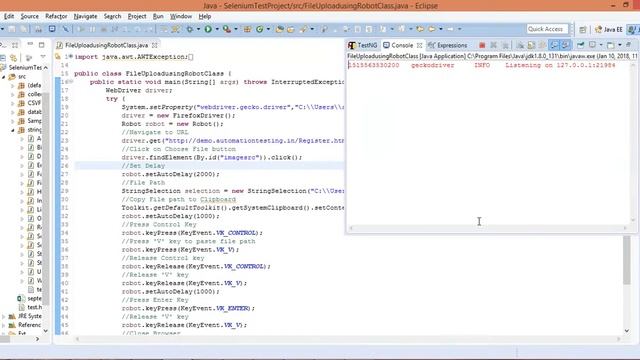Click Open Console icon

point(611,45)
